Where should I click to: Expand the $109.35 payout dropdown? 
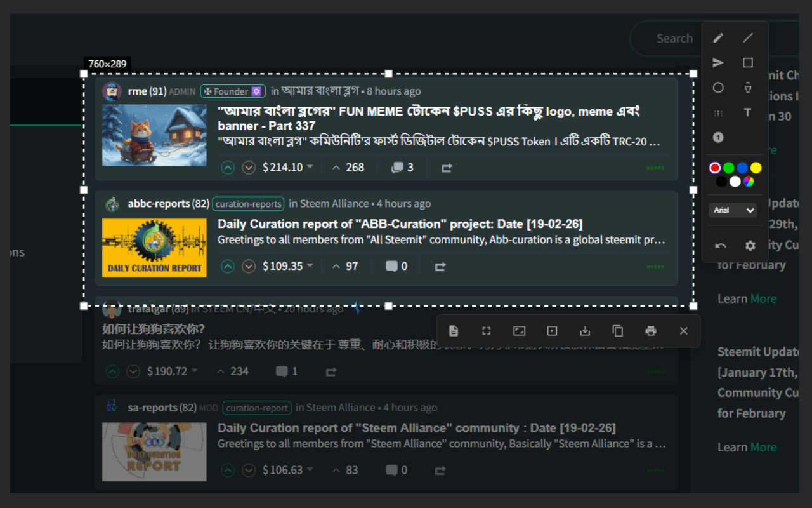[x=310, y=266]
